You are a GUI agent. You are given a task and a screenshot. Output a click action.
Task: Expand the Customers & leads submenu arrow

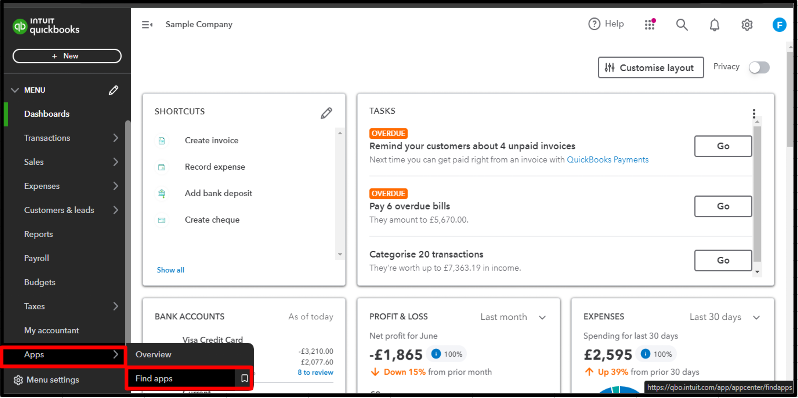116,210
